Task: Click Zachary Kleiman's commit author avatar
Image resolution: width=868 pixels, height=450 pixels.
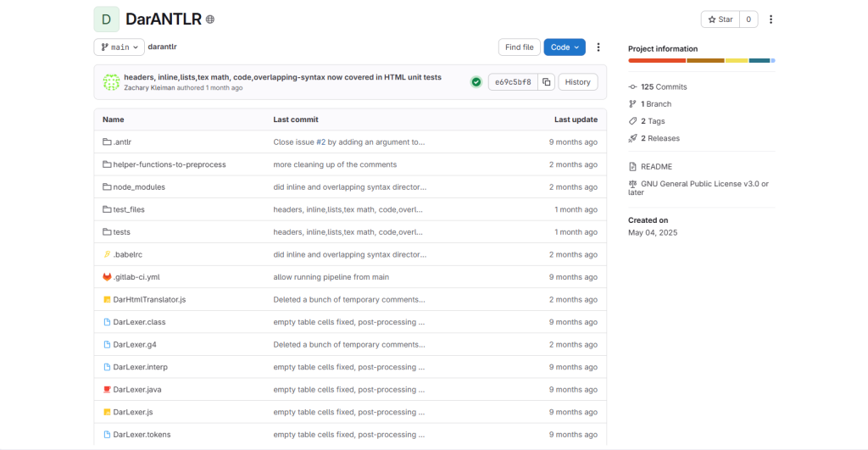Action: (111, 82)
